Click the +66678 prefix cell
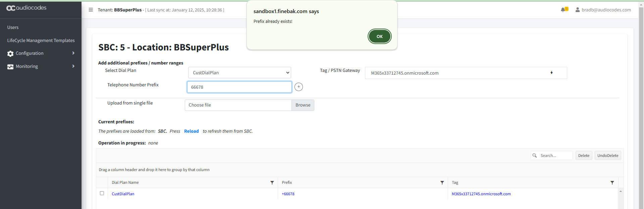 288,194
